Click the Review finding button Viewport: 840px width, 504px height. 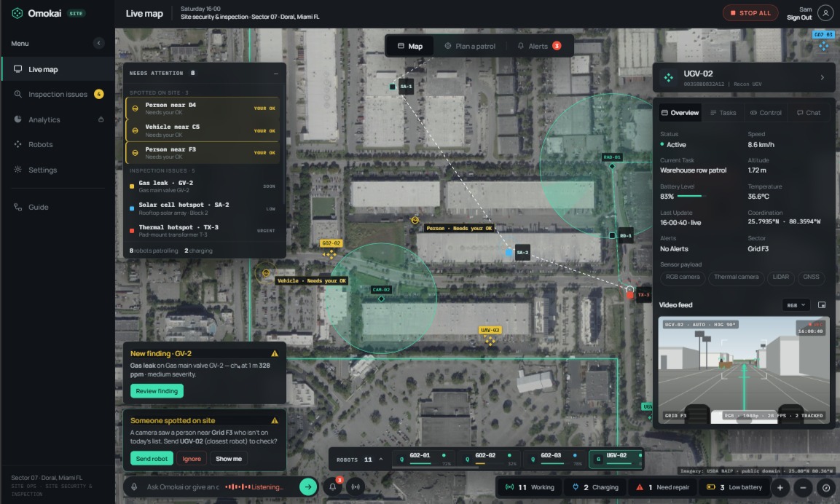point(157,391)
